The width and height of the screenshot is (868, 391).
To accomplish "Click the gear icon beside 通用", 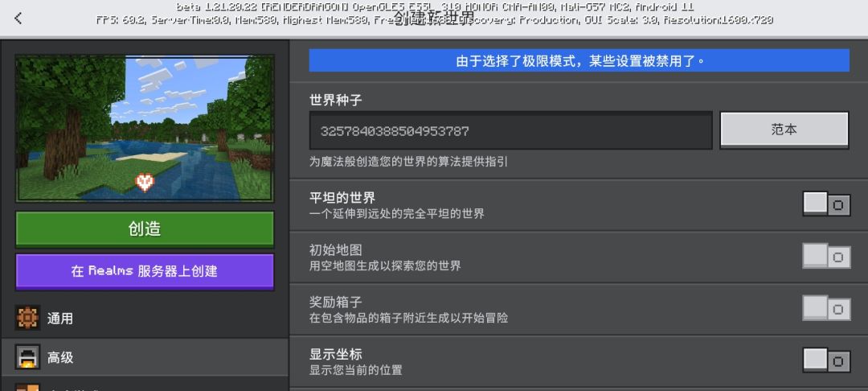I will pos(27,318).
